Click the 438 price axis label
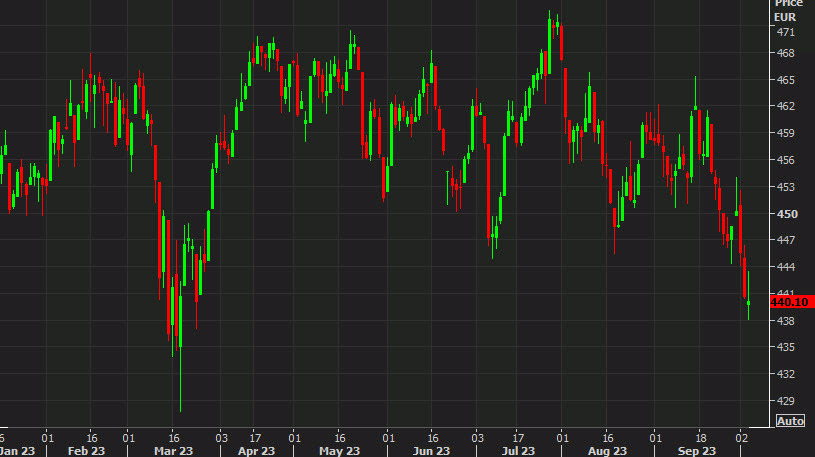The height and width of the screenshot is (457, 815). click(785, 321)
